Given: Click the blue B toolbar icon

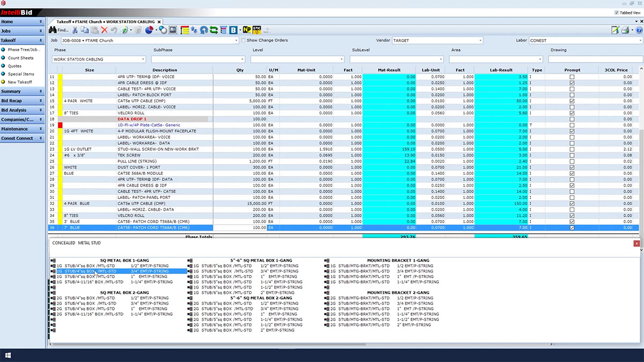Looking at the screenshot, I should pyautogui.click(x=233, y=30).
